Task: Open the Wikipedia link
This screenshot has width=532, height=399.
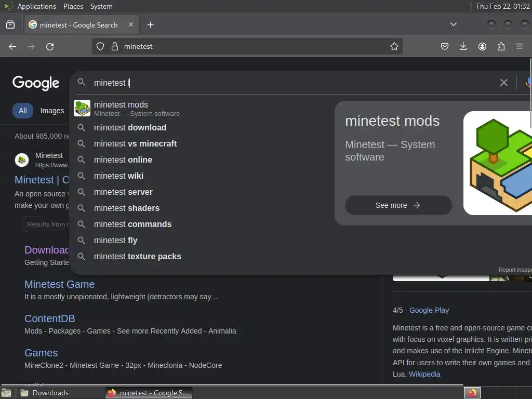Action: pos(424,374)
